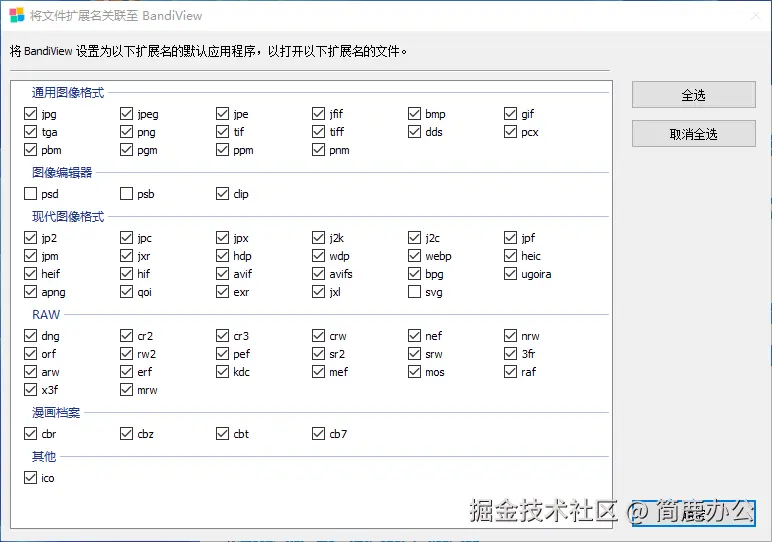Uncheck the avif checkbox

(x=223, y=274)
